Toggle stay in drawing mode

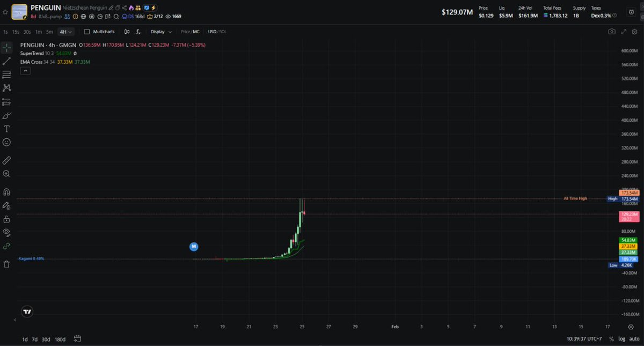click(x=7, y=205)
